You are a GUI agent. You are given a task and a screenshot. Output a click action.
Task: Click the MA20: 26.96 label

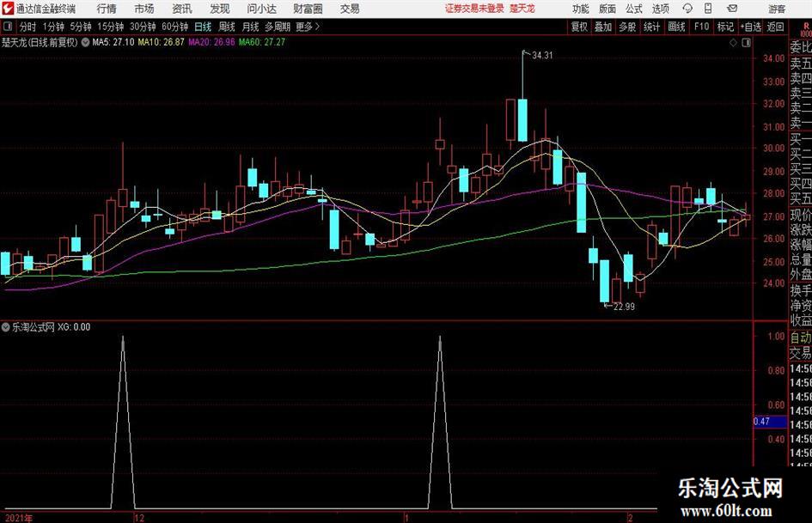click(x=211, y=42)
